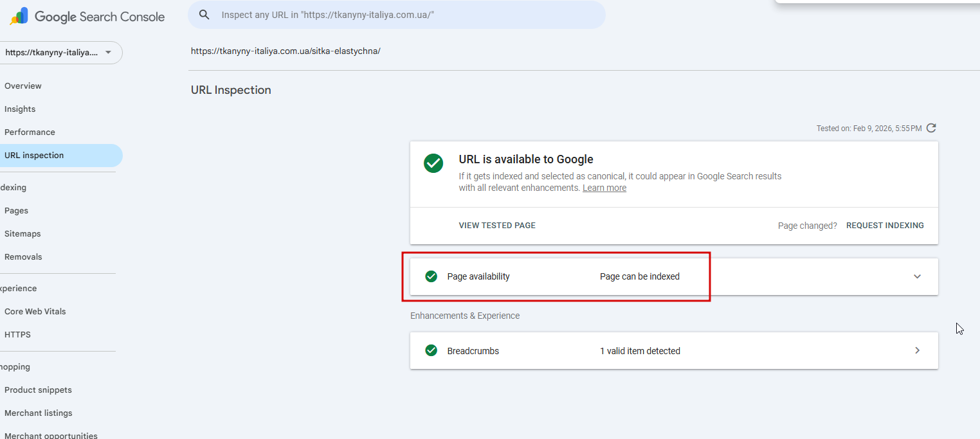Open the Removals page
Image resolution: width=980 pixels, height=439 pixels.
(23, 257)
